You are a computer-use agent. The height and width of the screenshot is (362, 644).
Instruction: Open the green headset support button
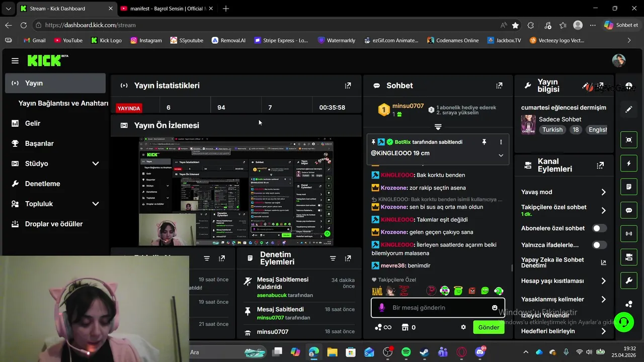[624, 322]
